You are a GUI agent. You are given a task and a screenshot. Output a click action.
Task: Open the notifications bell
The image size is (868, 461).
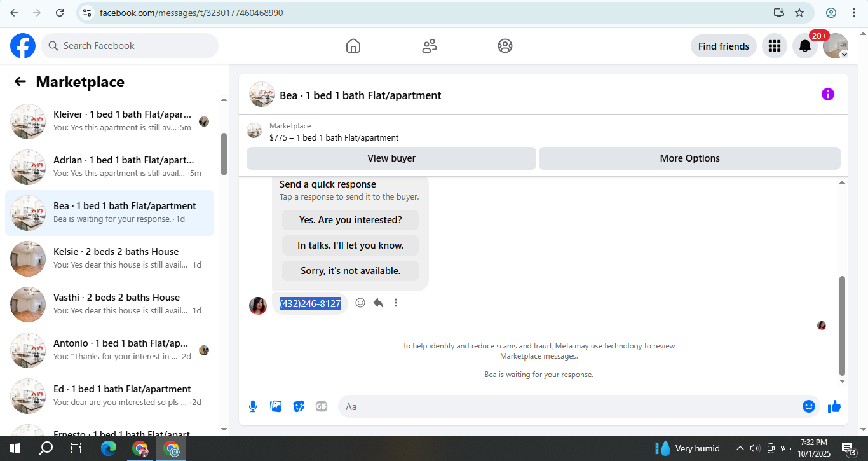click(805, 46)
